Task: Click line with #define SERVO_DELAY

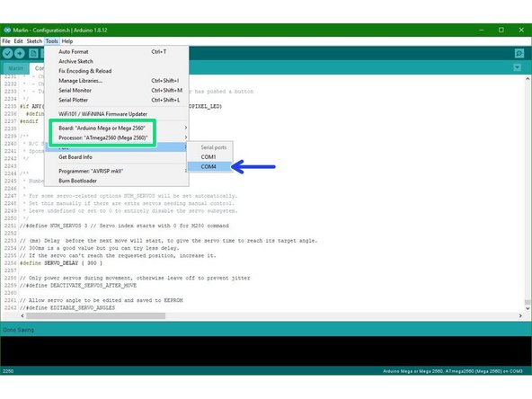Action: point(61,263)
